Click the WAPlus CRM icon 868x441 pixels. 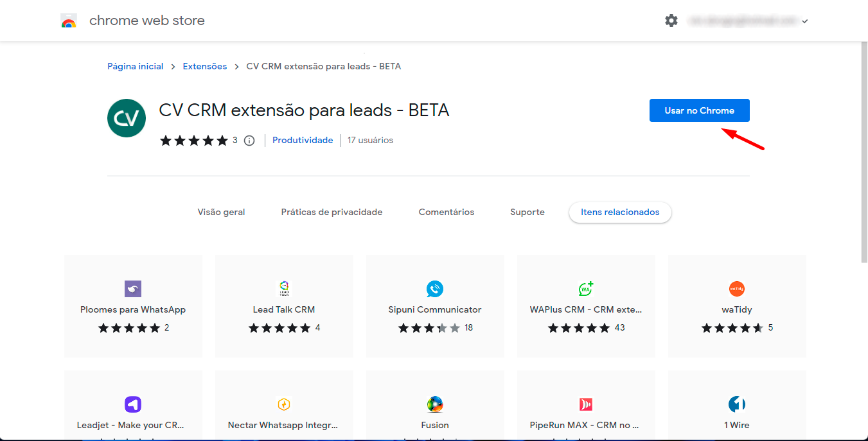click(x=586, y=289)
